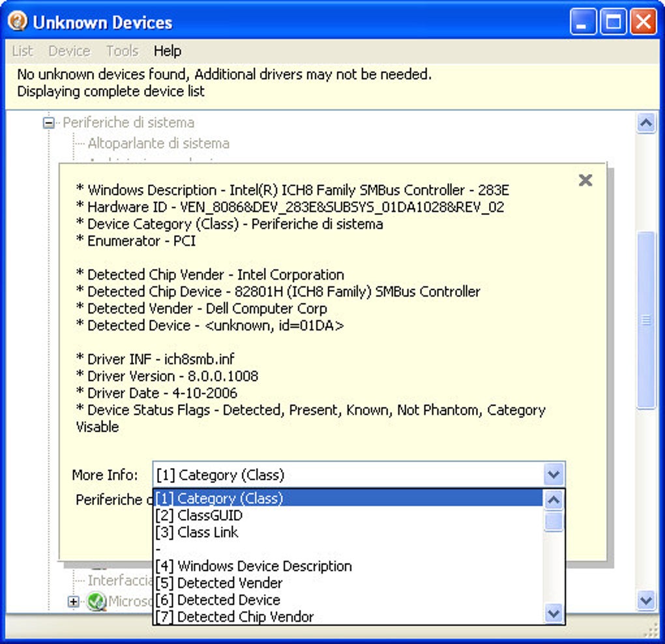Choose [3] Class Link option

pos(348,532)
